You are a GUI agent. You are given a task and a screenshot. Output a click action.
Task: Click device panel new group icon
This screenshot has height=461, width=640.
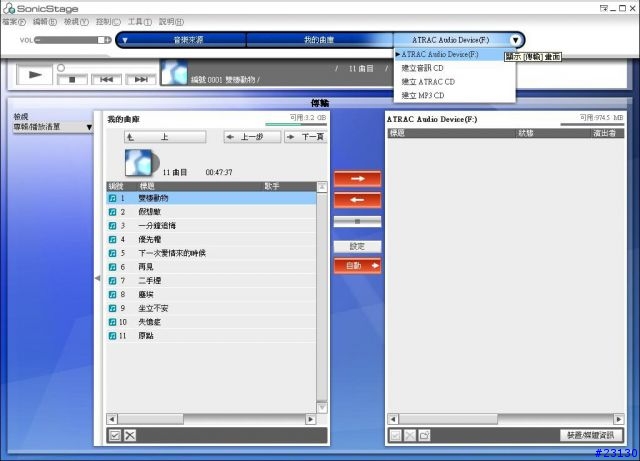[424, 436]
